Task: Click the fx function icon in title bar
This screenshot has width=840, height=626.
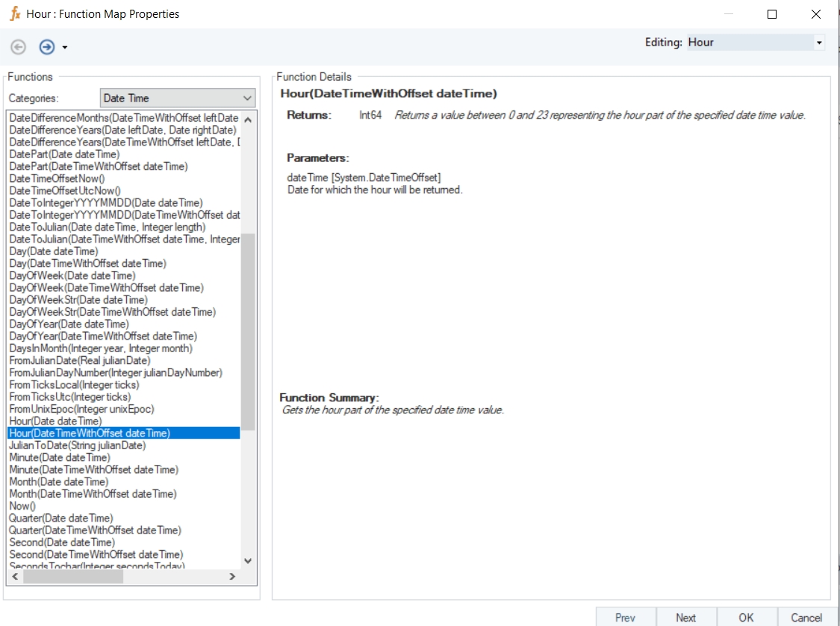Action: 14,13
